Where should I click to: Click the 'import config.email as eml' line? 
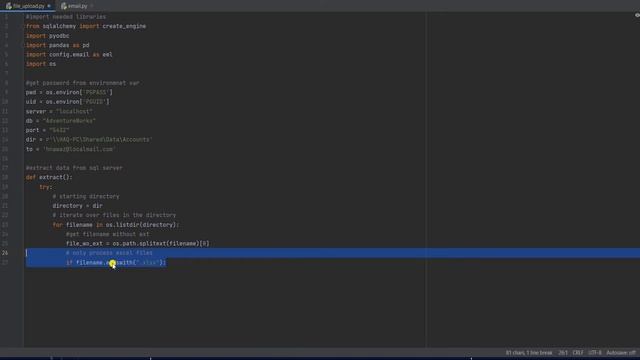point(69,55)
